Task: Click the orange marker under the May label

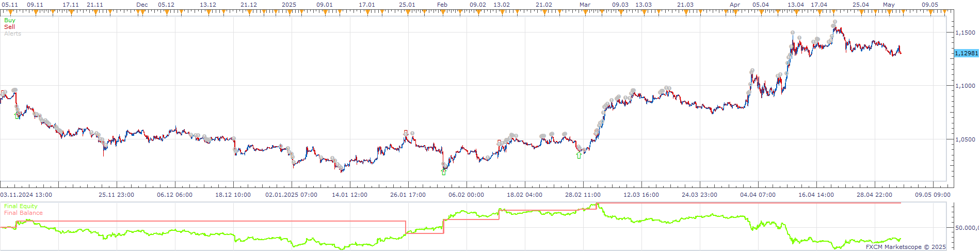Action: [x=888, y=12]
